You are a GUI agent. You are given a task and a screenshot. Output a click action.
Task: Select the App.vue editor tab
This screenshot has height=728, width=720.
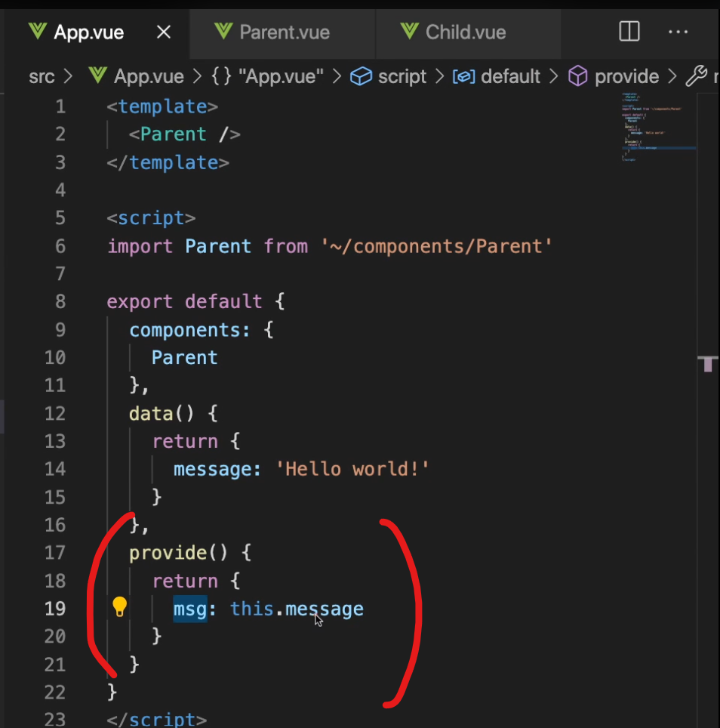[x=95, y=32]
